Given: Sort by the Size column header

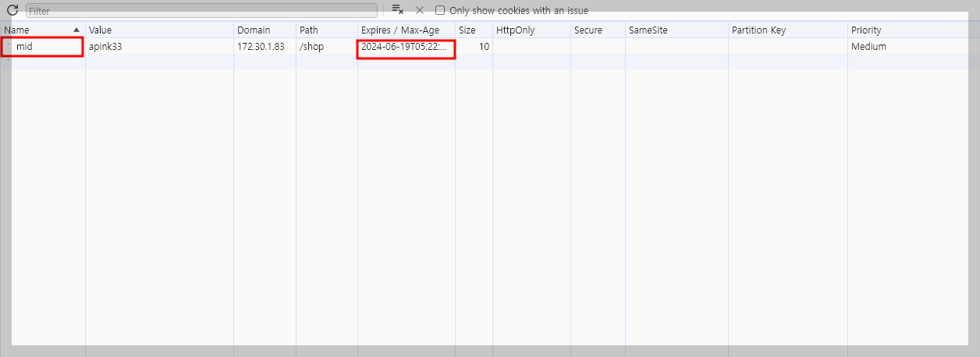Looking at the screenshot, I should (x=474, y=30).
